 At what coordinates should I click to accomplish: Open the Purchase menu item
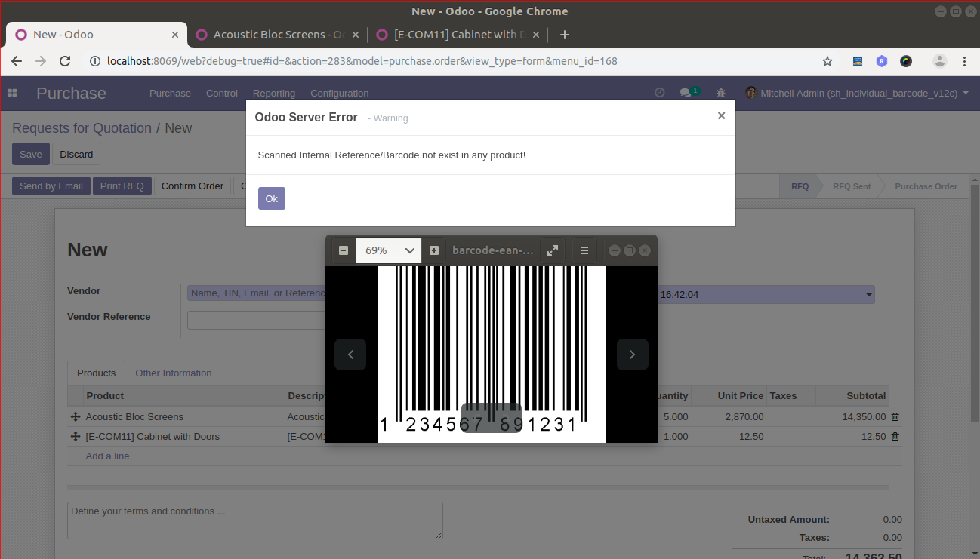coord(170,94)
